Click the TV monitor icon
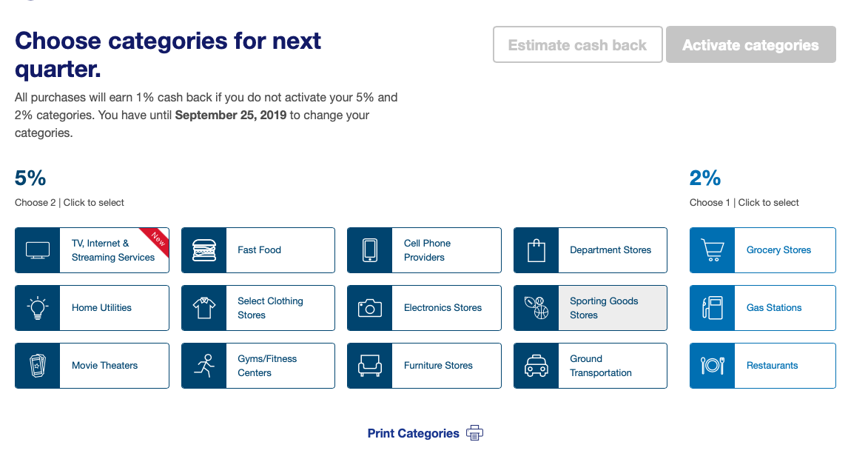The width and height of the screenshot is (868, 459). coord(38,250)
